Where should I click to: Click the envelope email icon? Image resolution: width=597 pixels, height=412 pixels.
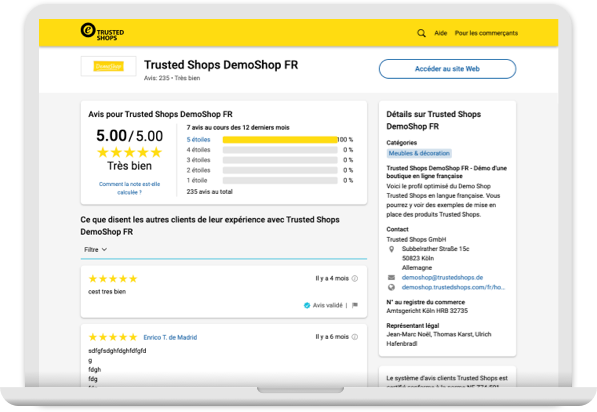(391, 277)
